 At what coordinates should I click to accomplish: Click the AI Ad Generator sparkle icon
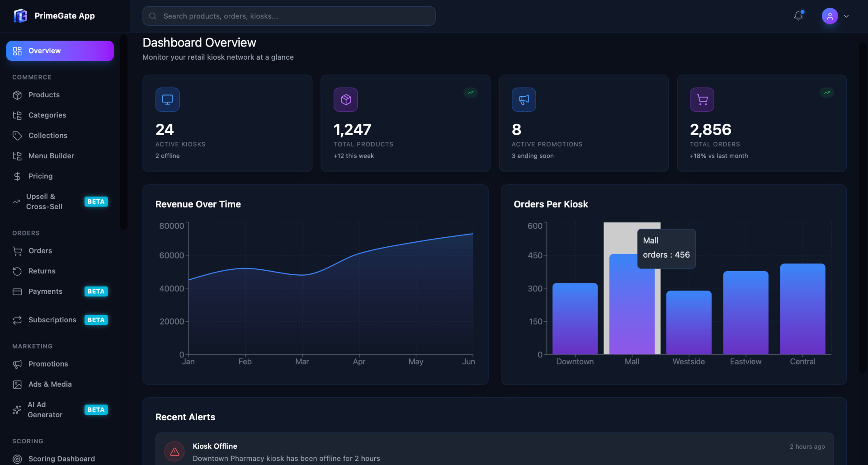pyautogui.click(x=17, y=410)
